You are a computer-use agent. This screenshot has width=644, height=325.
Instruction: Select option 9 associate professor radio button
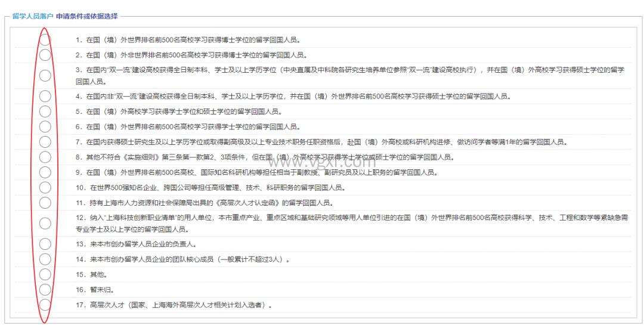tap(45, 172)
